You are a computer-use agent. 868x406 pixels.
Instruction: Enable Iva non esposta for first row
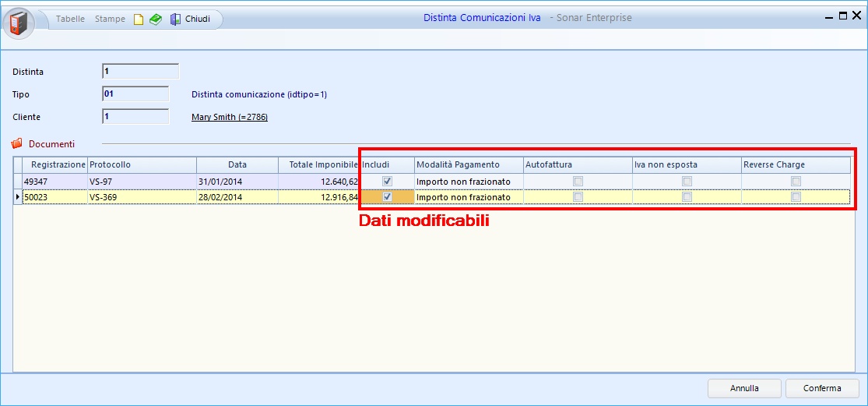coord(687,182)
